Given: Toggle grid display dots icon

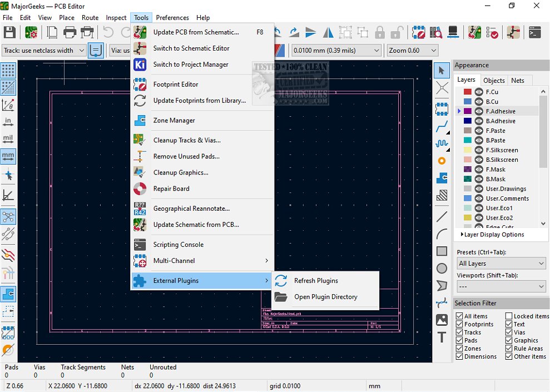Looking at the screenshot, I should 8,71.
